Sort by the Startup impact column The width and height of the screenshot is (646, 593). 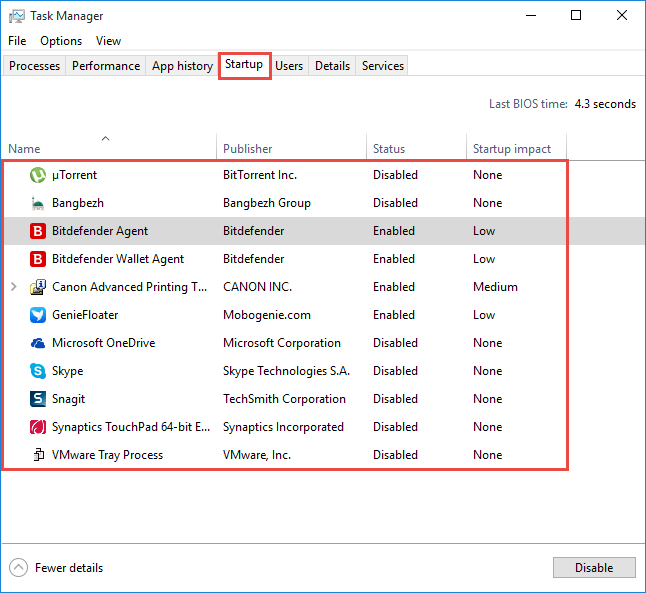pyautogui.click(x=516, y=146)
